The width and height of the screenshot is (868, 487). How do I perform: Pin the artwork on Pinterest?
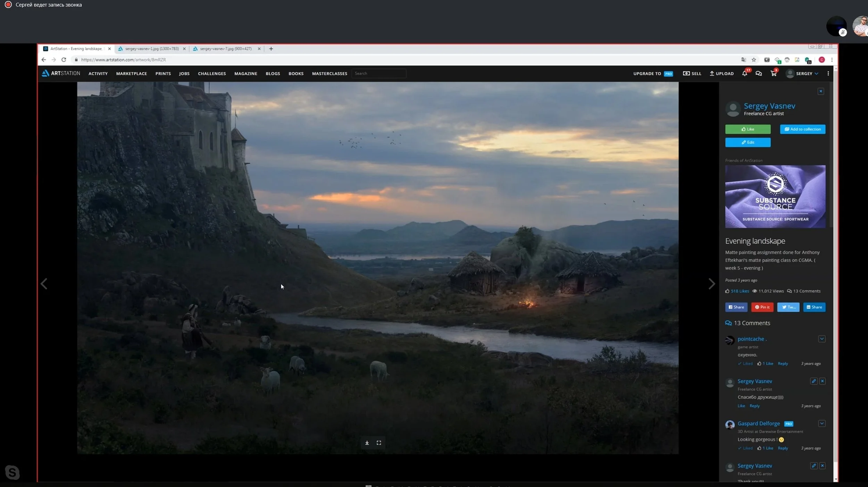762,307
